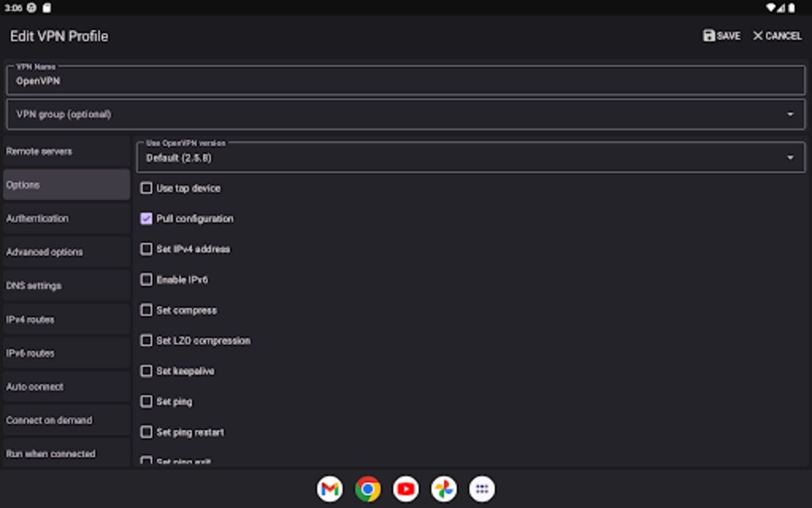
Task: Open the Authentication tab
Action: coord(67,218)
